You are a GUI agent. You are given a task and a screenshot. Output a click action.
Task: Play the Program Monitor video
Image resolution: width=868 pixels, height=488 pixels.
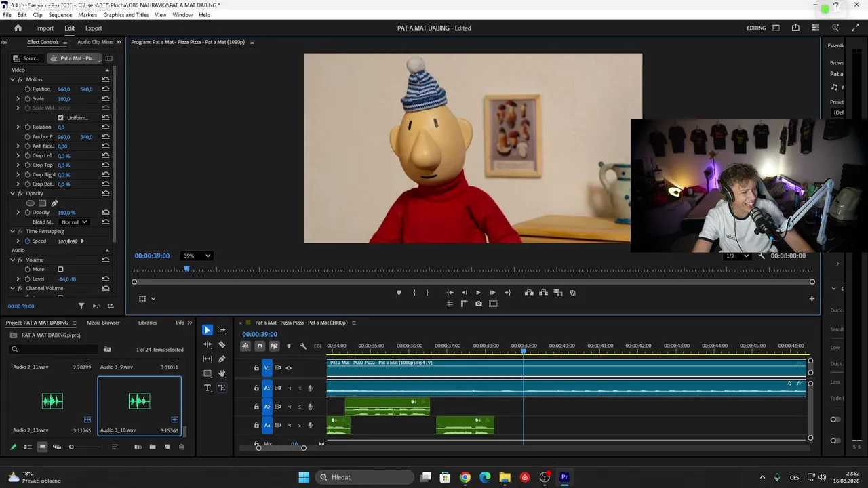(478, 293)
